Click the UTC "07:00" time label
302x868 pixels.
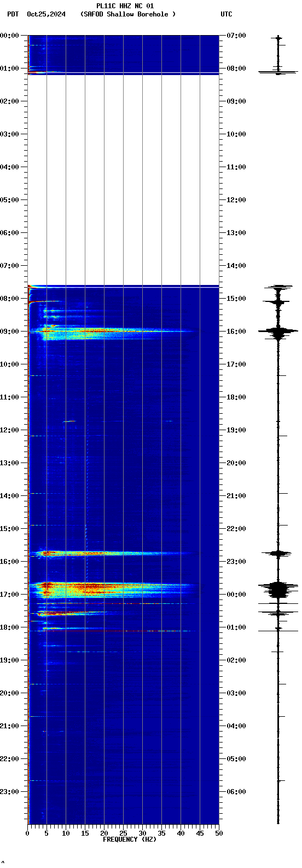(x=236, y=36)
